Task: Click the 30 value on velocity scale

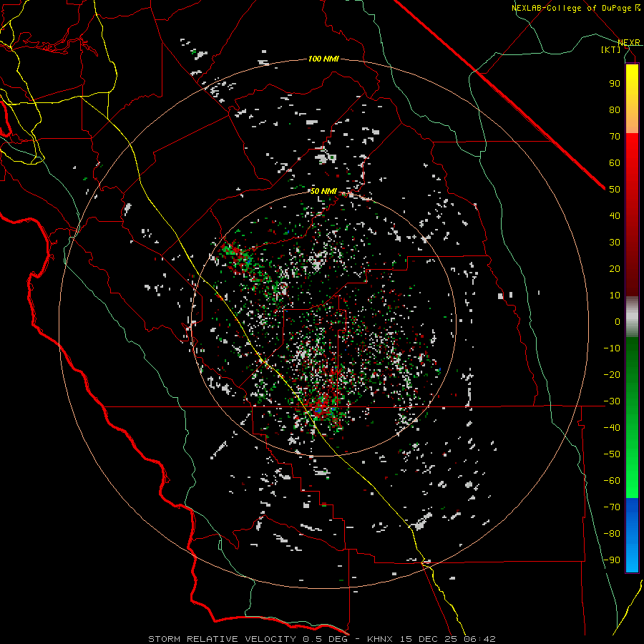Action: tap(615, 243)
